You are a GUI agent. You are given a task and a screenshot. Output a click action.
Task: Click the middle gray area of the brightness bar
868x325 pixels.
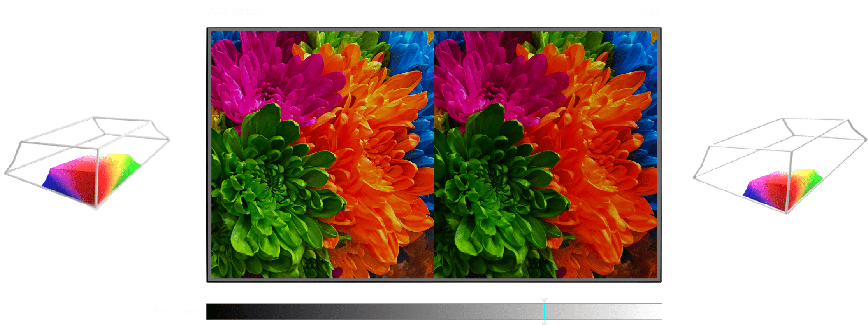(x=434, y=312)
